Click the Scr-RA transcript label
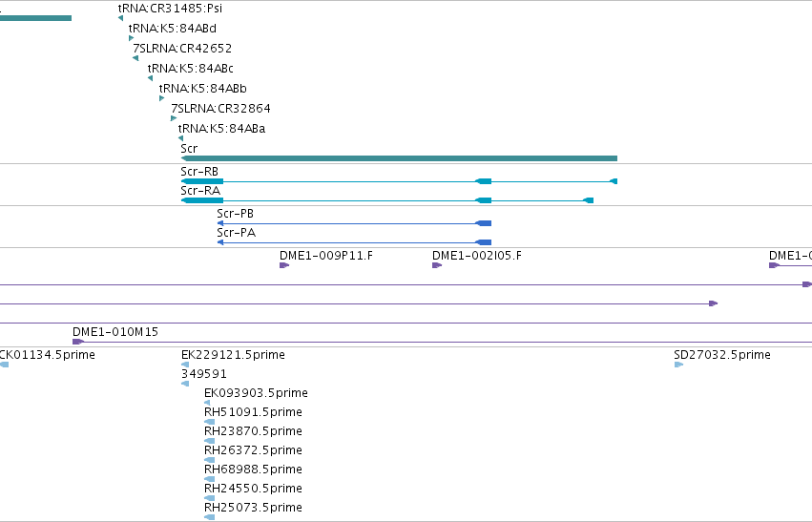 [200, 191]
